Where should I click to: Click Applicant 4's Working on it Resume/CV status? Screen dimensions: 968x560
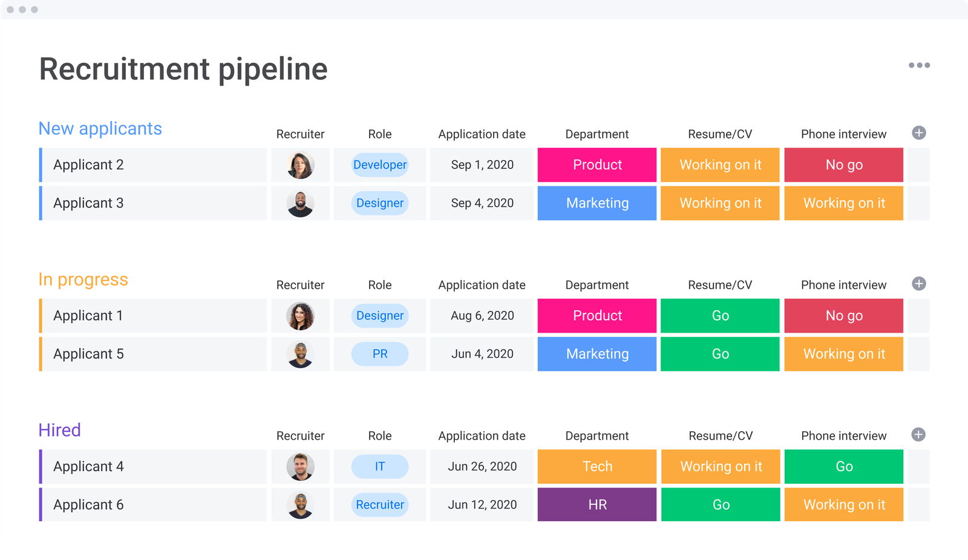720,466
